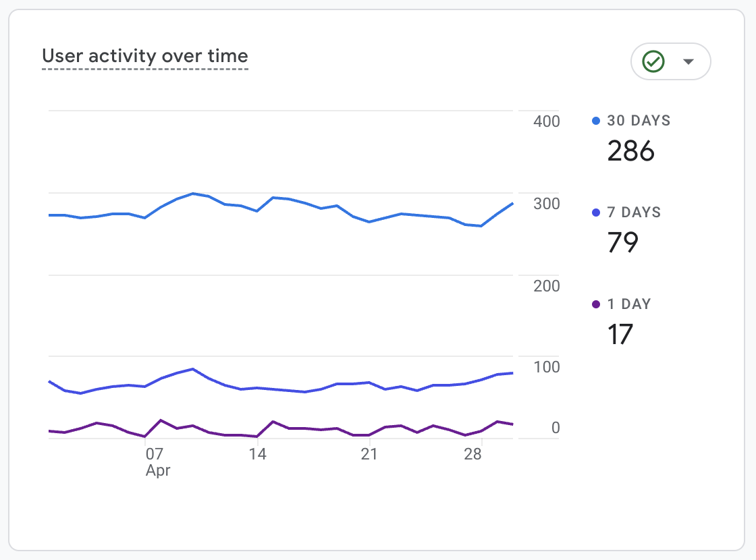This screenshot has height=560, width=756.
Task: Open the User activity over time title
Action: coord(145,56)
